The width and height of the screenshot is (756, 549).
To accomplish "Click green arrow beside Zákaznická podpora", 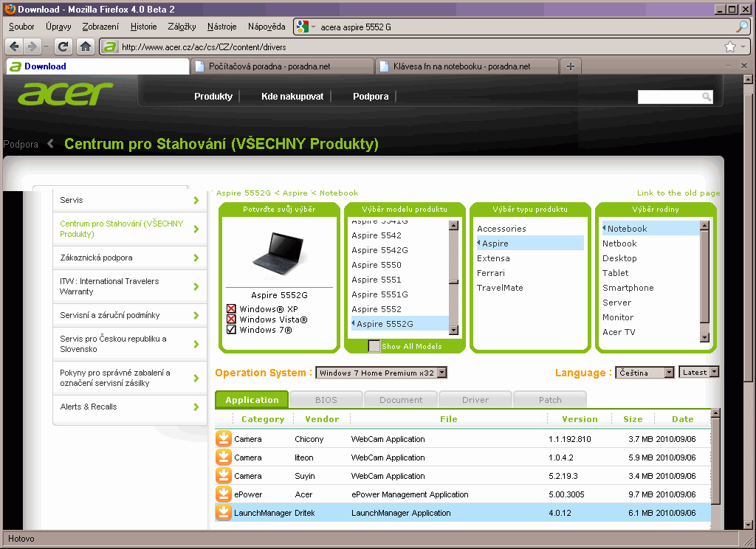I will 196,258.
